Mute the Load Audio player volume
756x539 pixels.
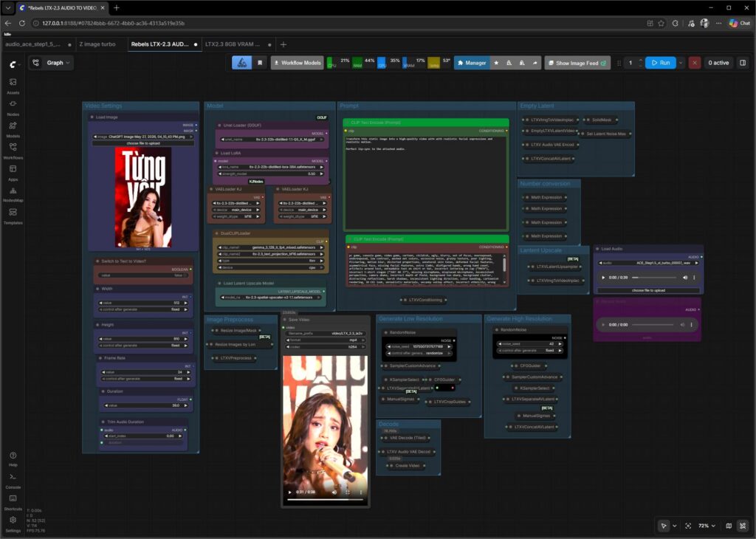685,277
